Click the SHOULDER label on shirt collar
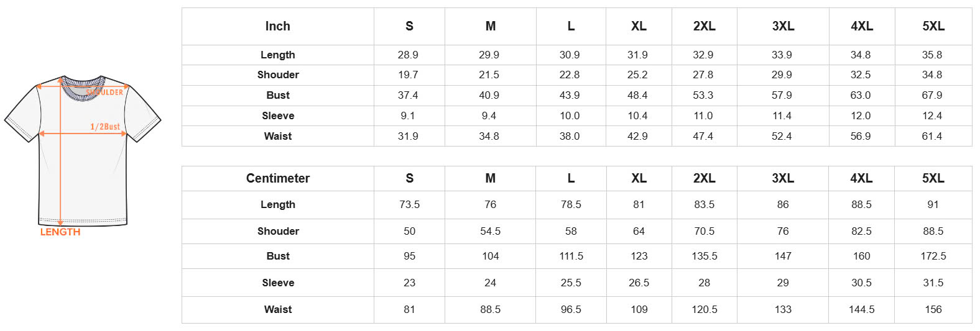Screen dimensions: 980x331 click(104, 93)
